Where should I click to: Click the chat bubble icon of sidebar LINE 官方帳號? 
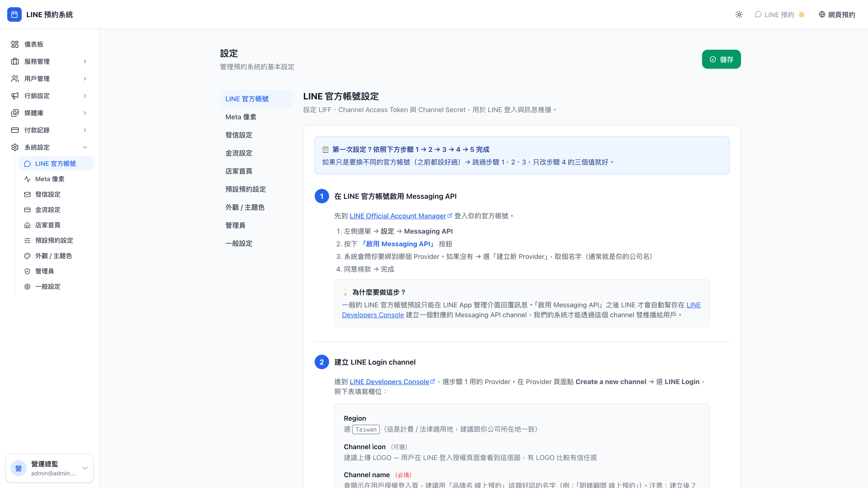(x=27, y=164)
